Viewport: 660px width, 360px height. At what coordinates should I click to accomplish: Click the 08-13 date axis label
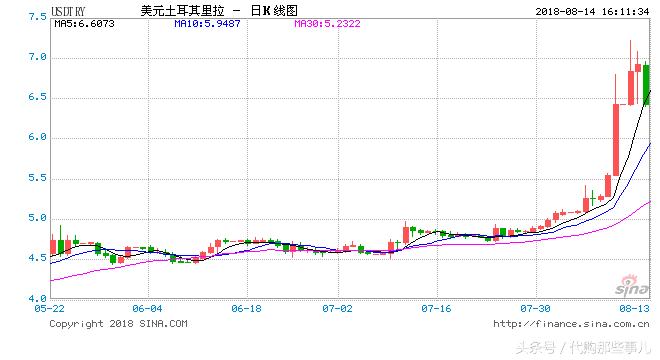click(634, 309)
